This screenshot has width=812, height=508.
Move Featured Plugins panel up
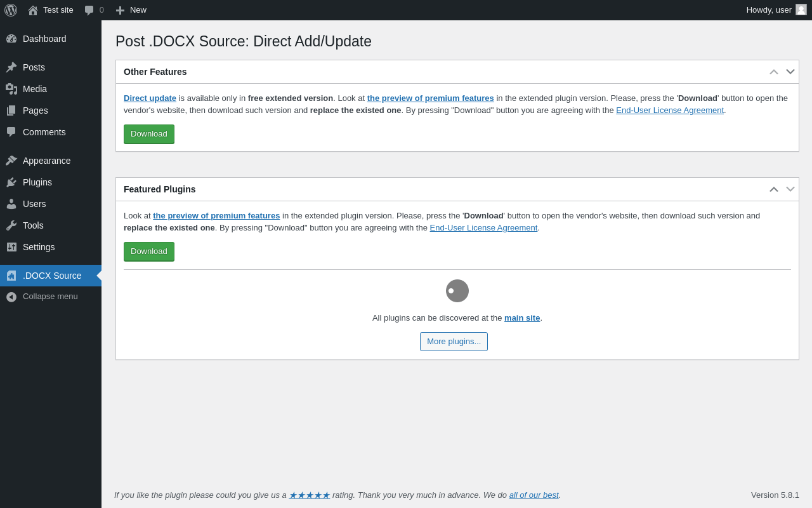pyautogui.click(x=774, y=189)
